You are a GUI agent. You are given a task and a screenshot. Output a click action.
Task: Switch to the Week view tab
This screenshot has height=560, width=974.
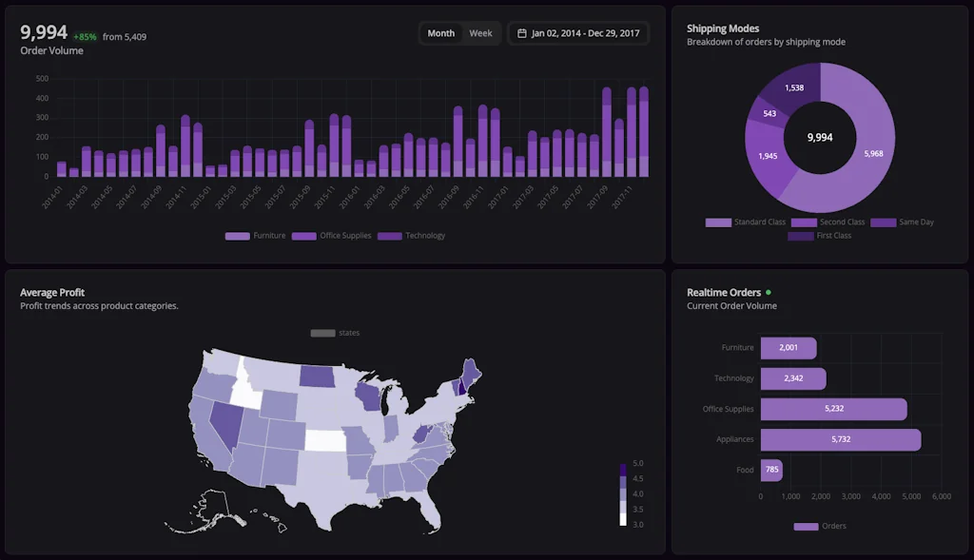coord(481,33)
